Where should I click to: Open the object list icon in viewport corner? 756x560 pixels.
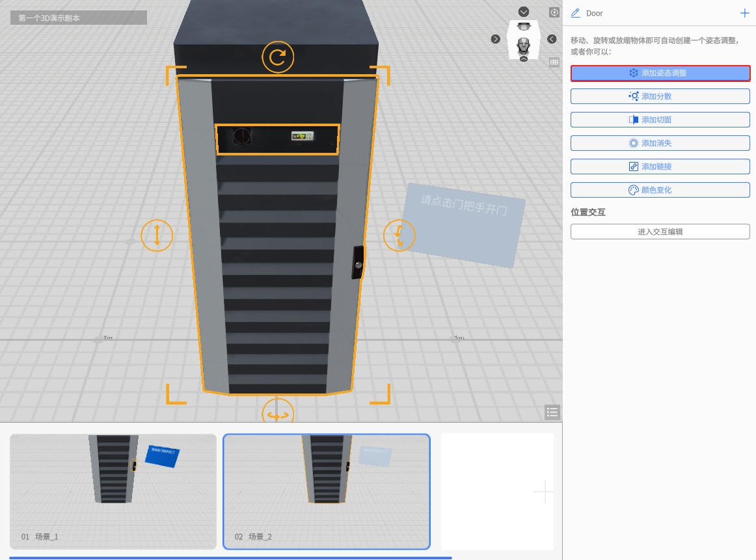pyautogui.click(x=552, y=412)
